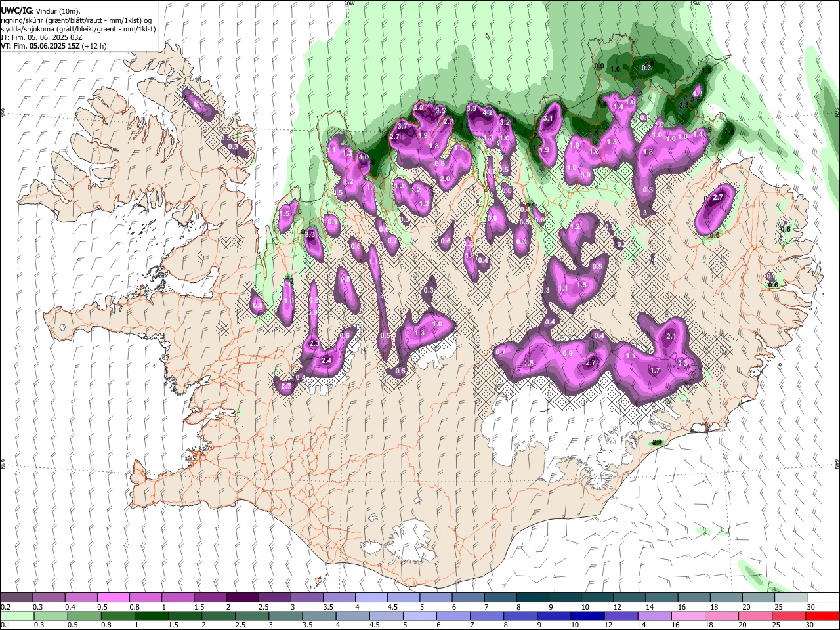Click the 4.0 snowfall value on the map
This screenshot has width=840, height=630.
364,157
